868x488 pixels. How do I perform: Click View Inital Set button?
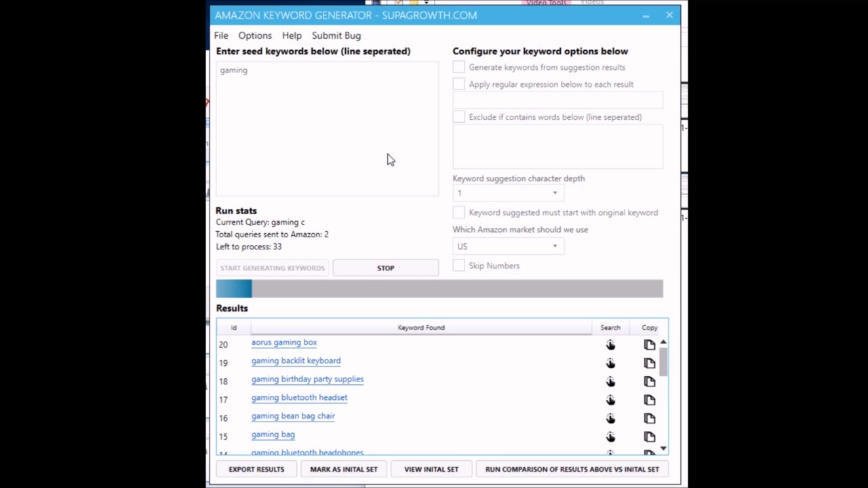(x=431, y=469)
